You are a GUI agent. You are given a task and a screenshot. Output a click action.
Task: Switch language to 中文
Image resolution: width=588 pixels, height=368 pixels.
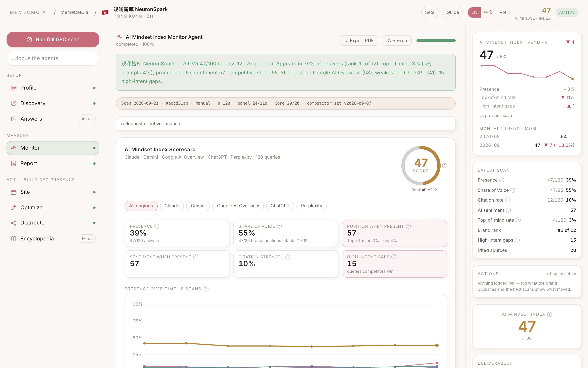[488, 12]
